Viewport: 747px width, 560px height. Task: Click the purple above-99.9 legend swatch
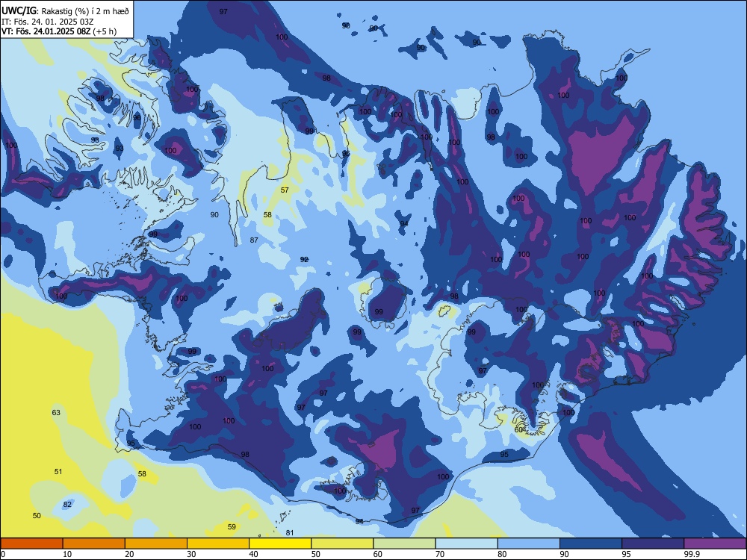[x=715, y=544]
